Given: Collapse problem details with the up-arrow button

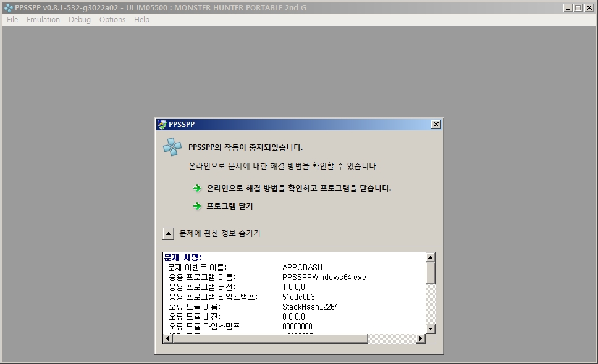Looking at the screenshot, I should (168, 233).
